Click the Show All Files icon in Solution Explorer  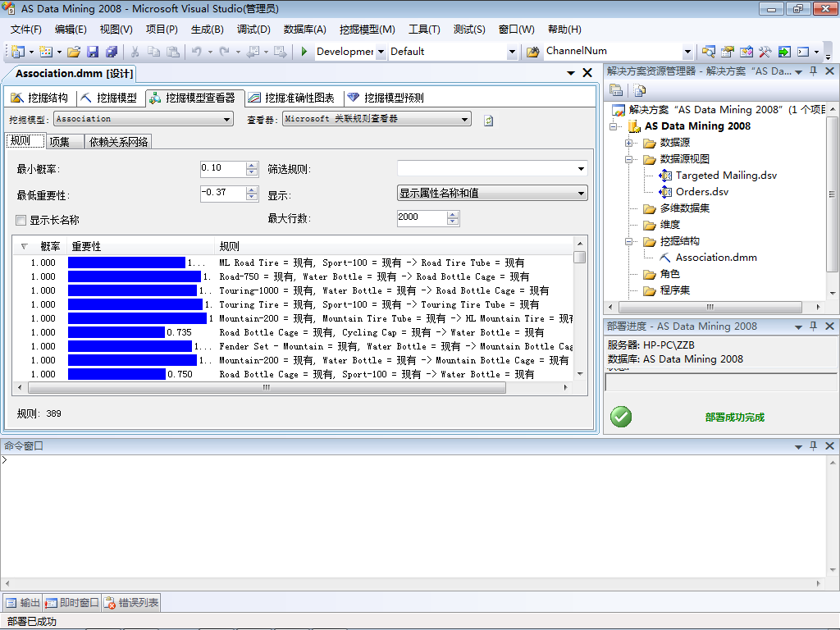[x=640, y=90]
